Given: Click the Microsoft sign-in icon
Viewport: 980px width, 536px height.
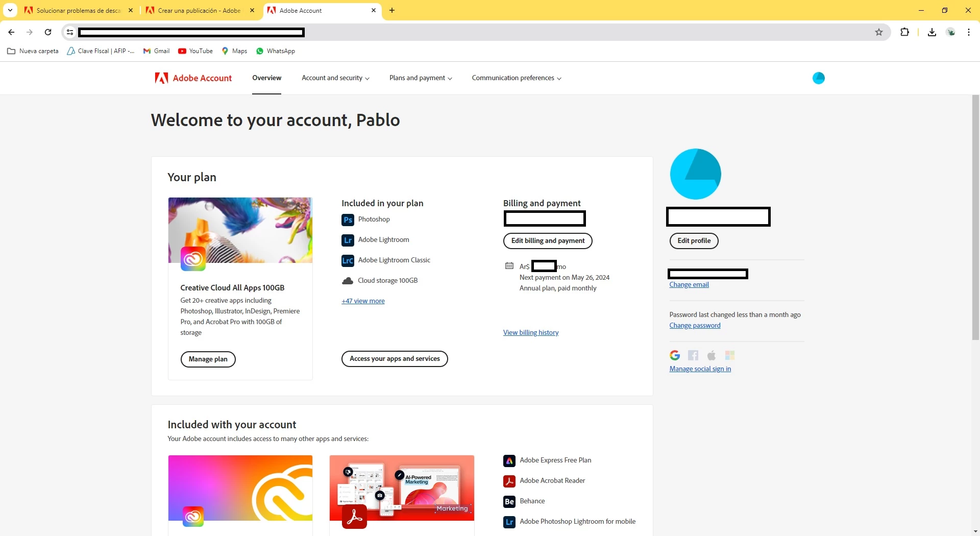Looking at the screenshot, I should (730, 355).
